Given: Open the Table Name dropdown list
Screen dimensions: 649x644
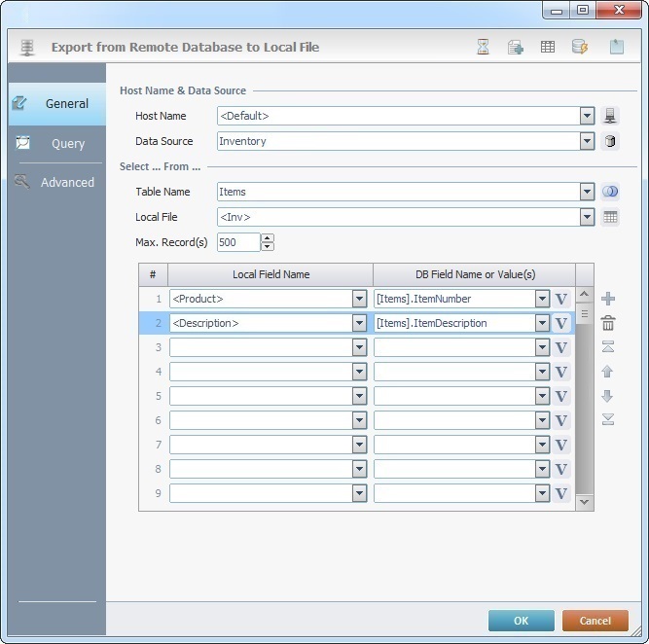Looking at the screenshot, I should point(587,192).
